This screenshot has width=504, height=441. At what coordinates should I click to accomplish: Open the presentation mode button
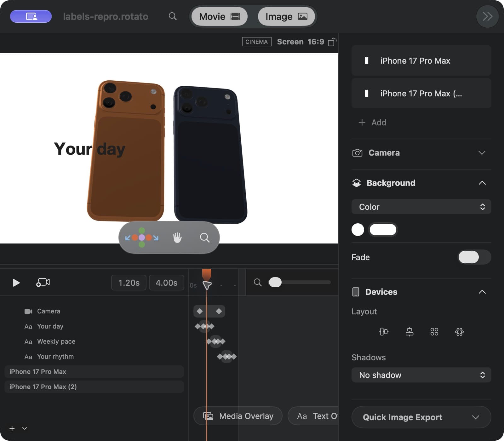[31, 16]
